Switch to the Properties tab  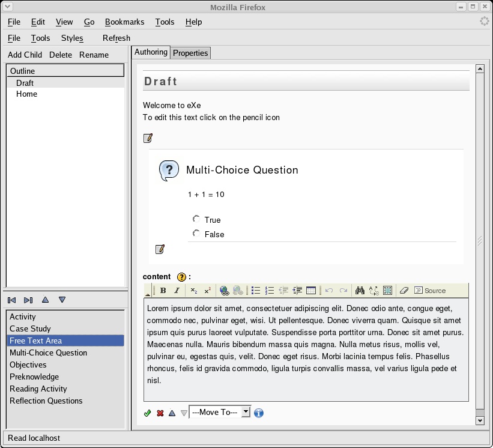pos(190,53)
